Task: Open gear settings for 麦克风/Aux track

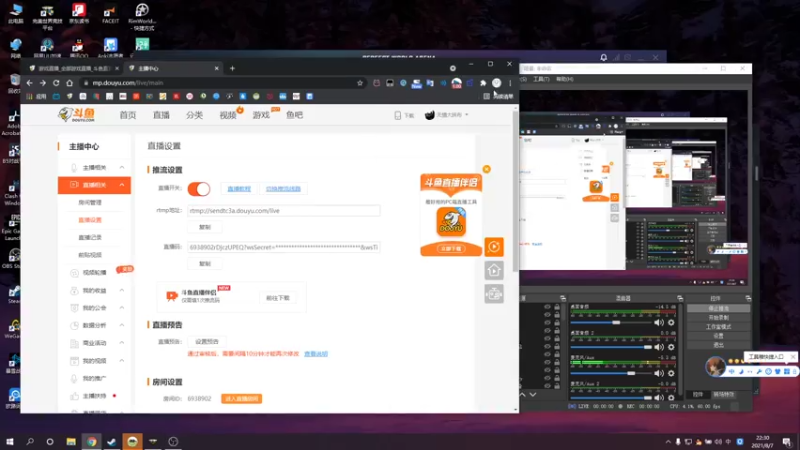Action: pos(671,373)
